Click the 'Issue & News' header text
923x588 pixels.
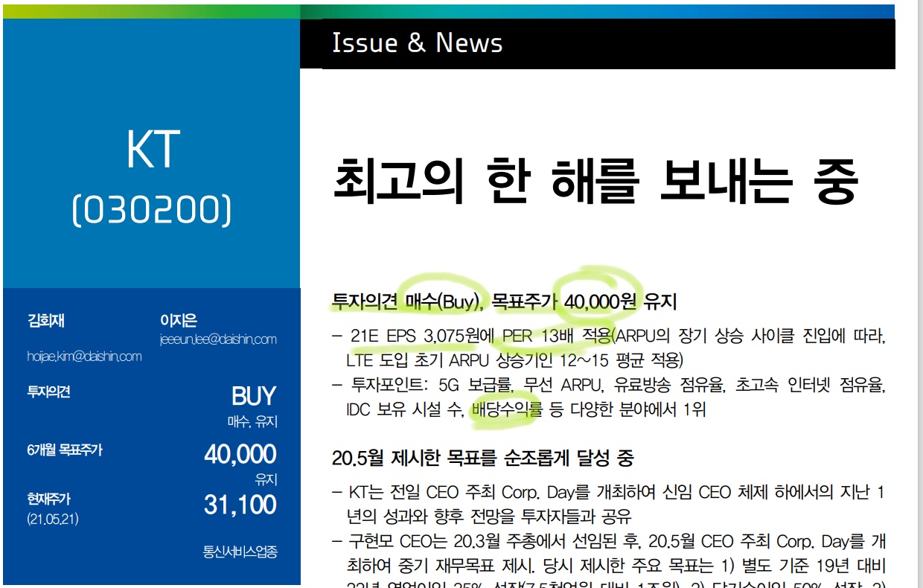[418, 43]
